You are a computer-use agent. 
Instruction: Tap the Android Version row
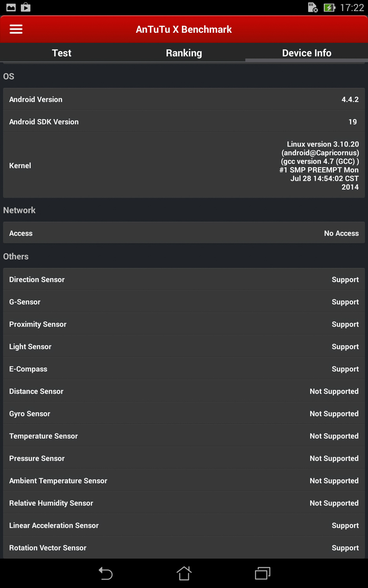click(x=184, y=99)
